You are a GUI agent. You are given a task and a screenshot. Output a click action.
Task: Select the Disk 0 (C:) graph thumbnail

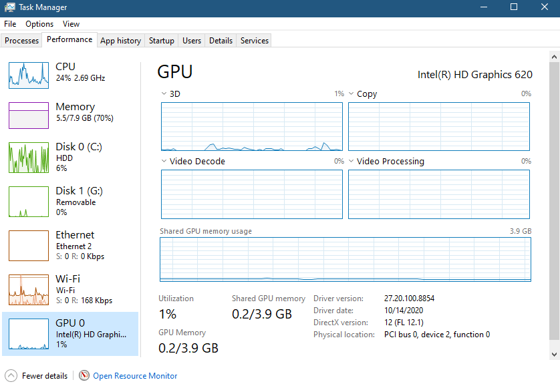point(29,158)
